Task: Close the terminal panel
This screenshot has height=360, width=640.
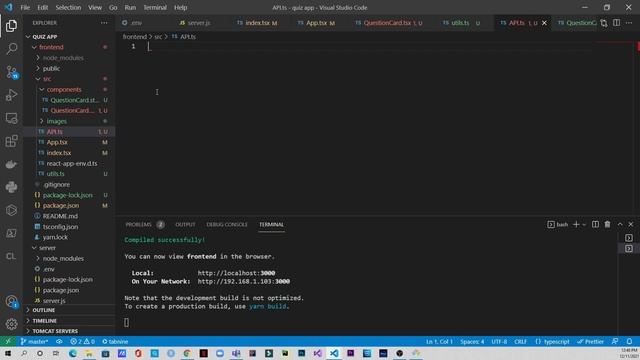Action: (631, 224)
